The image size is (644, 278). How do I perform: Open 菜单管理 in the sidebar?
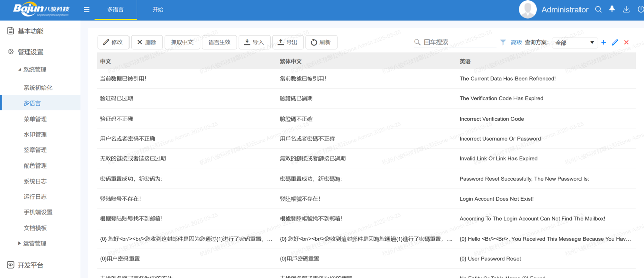[x=35, y=119]
